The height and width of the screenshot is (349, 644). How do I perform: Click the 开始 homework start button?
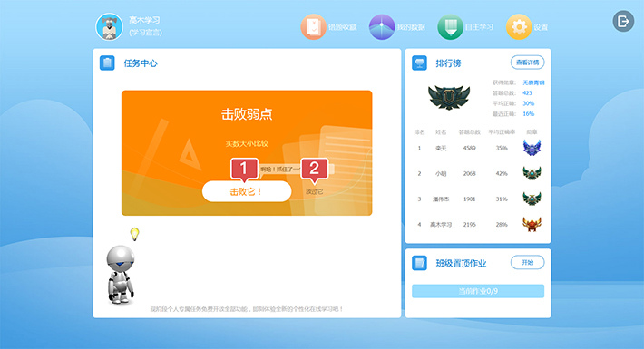click(527, 262)
